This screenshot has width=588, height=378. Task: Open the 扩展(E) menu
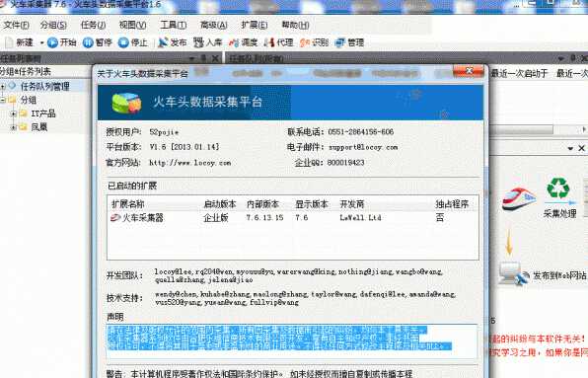[255, 25]
